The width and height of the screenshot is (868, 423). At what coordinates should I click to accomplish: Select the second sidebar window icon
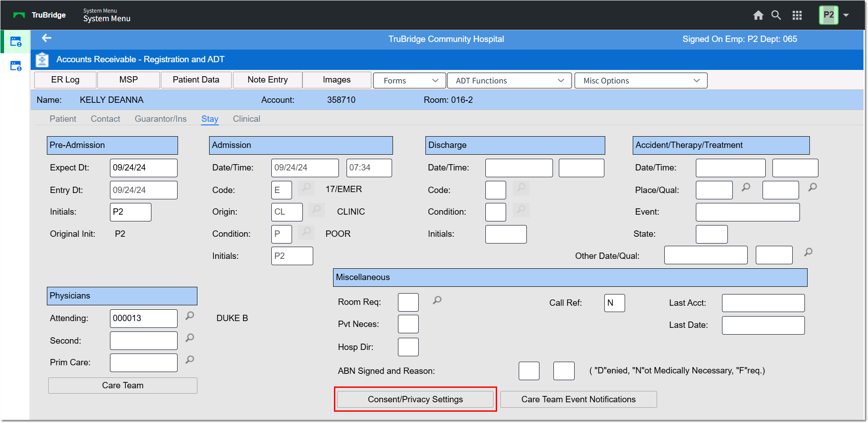point(16,66)
